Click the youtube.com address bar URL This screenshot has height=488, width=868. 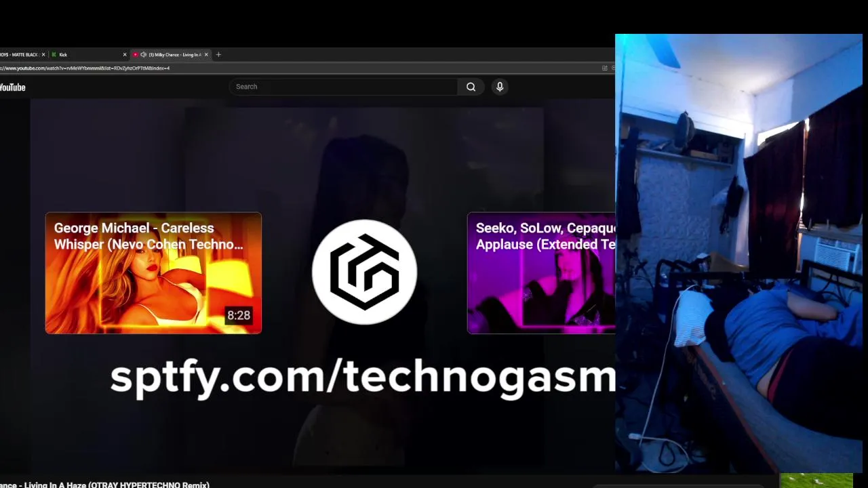(x=85, y=68)
